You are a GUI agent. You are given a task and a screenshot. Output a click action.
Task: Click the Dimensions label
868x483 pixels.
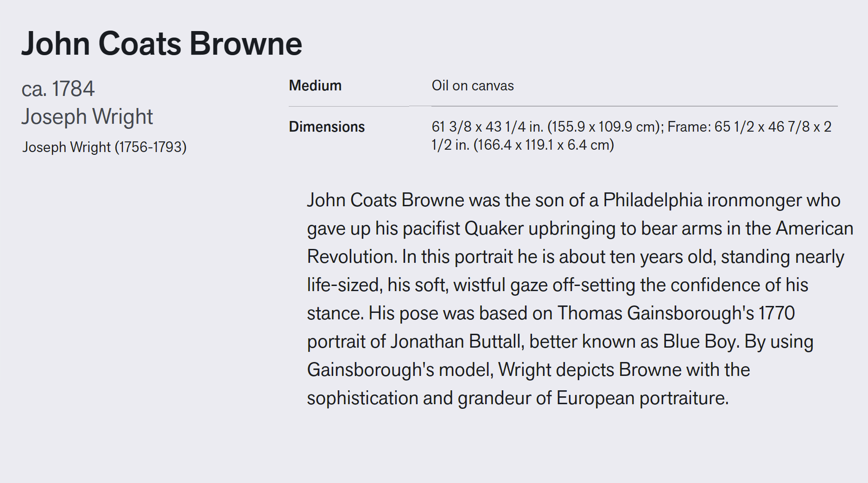tap(327, 127)
